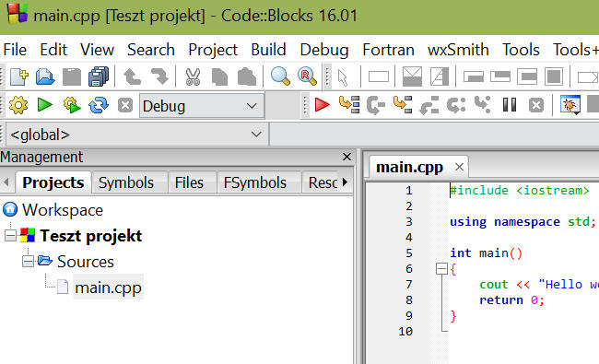
Task: Switch to the Projects tab
Action: tap(53, 182)
